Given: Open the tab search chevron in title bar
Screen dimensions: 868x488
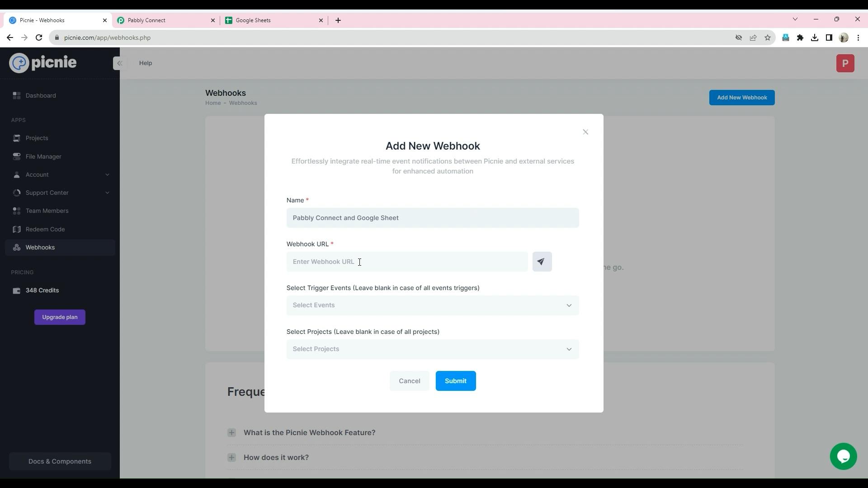Looking at the screenshot, I should 795,19.
